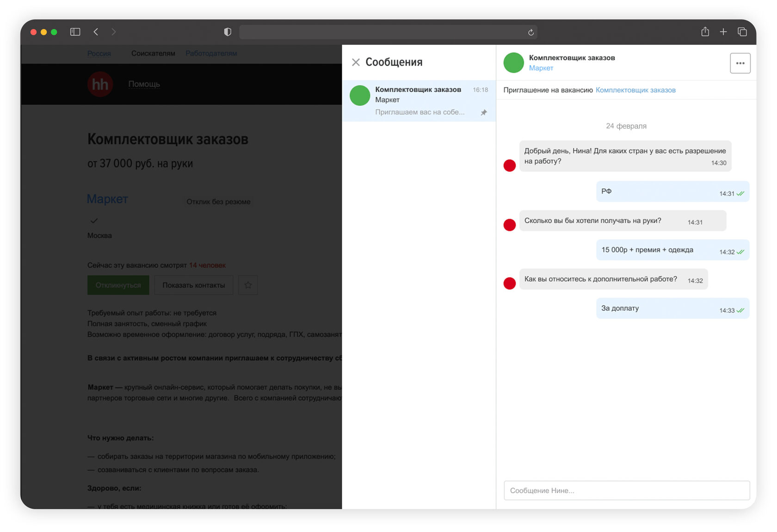The image size is (777, 532).
Task: Open the Маркет link in chat header
Action: tap(541, 68)
